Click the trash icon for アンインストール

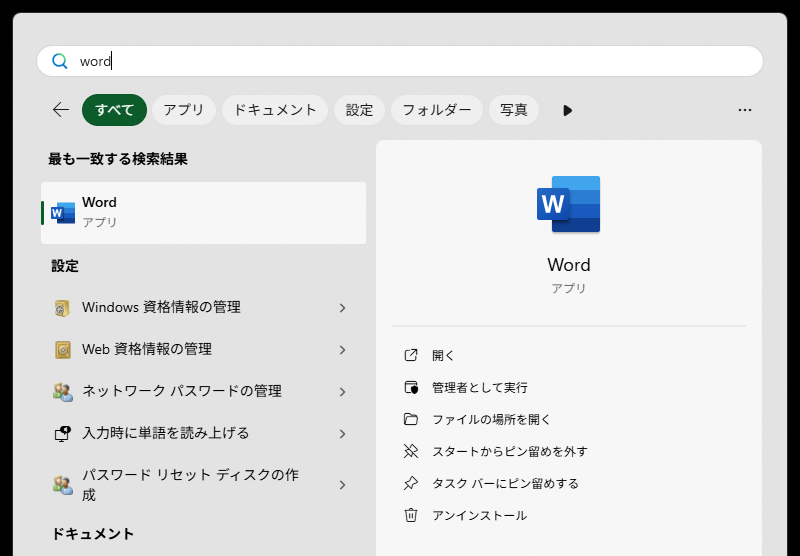point(411,515)
